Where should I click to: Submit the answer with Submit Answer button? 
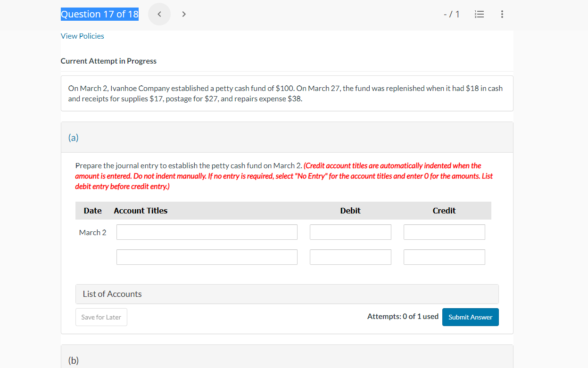point(470,317)
